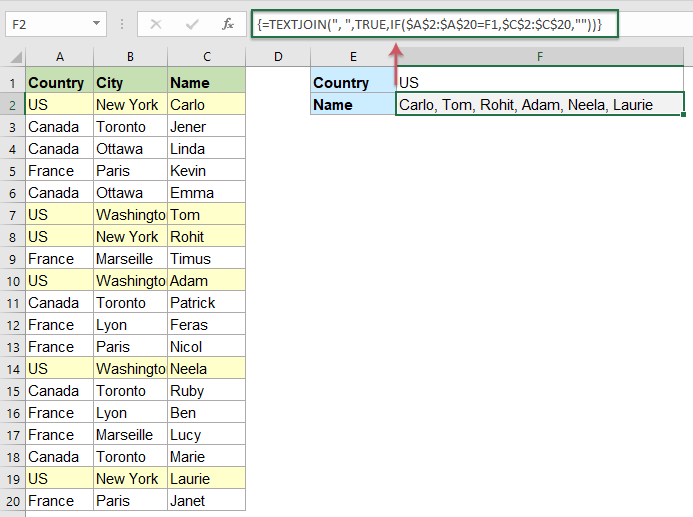Click the cell containing Tom
Screen dimensions: 693x517
click(x=206, y=215)
